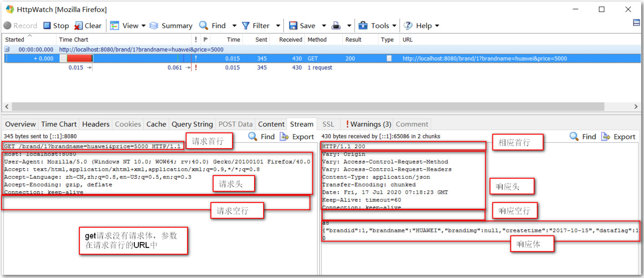Click the horizontal scrollbar right arrow
The width and height of the screenshot is (644, 278).
pyautogui.click(x=636, y=107)
